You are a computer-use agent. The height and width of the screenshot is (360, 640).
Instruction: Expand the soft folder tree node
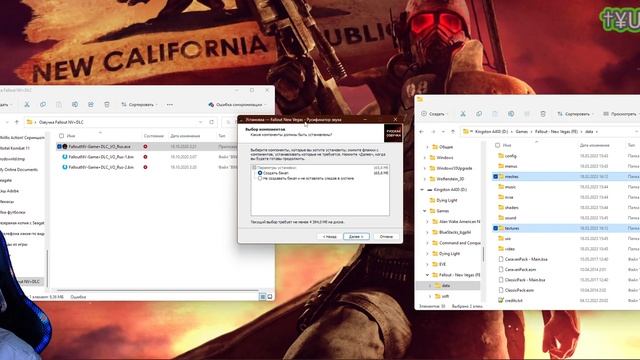point(430,296)
